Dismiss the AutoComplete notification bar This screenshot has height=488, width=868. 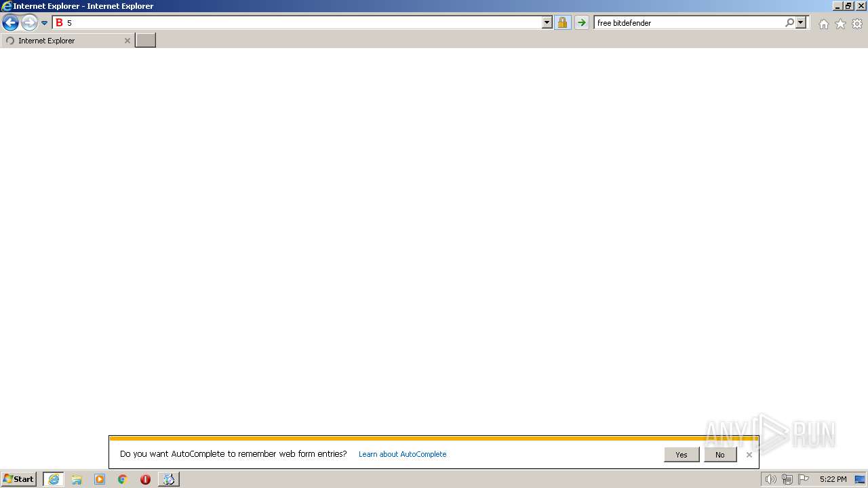click(x=749, y=455)
